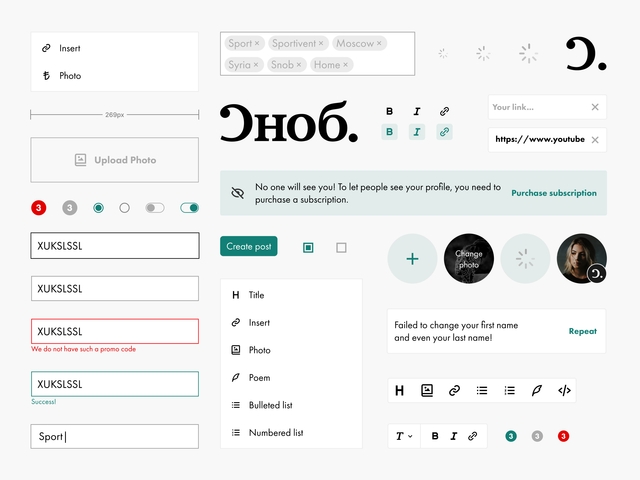
Task: Click Italic in the bottom text toolbar
Action: click(x=454, y=436)
